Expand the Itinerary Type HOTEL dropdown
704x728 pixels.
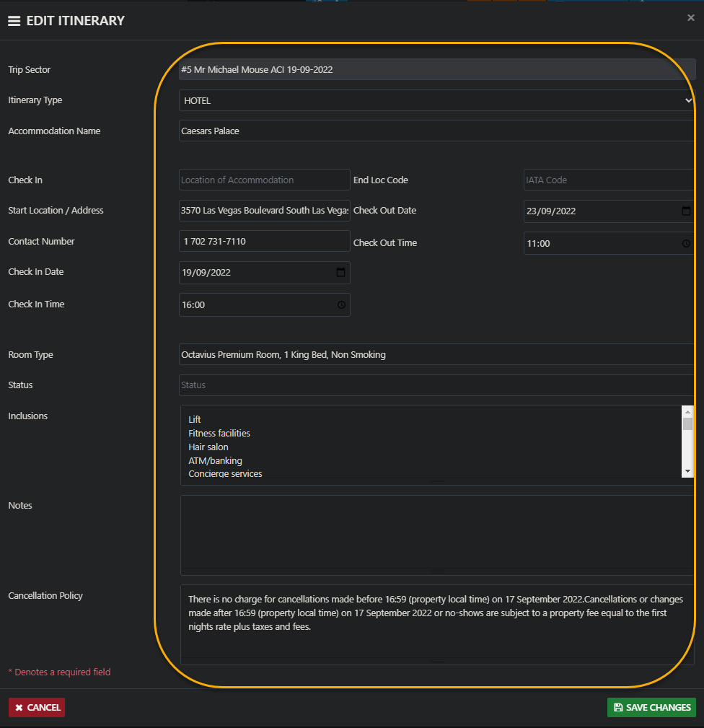tap(436, 101)
